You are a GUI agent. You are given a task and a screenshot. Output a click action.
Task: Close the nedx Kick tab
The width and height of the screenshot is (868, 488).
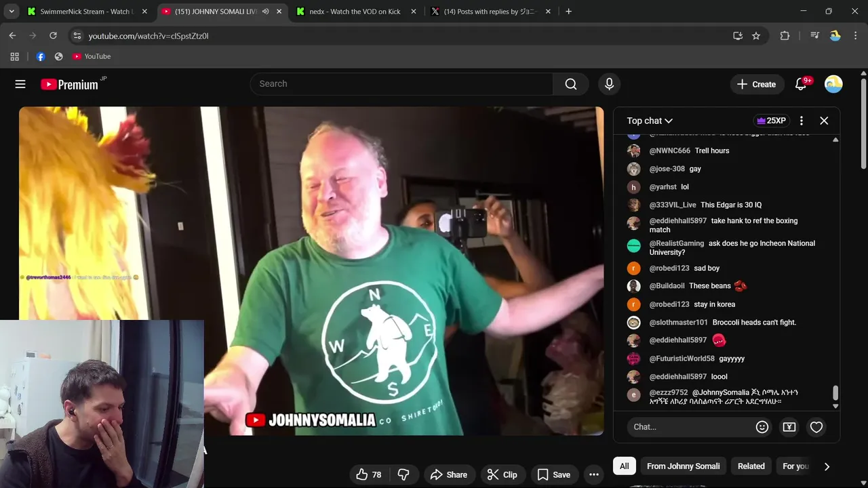coord(414,12)
